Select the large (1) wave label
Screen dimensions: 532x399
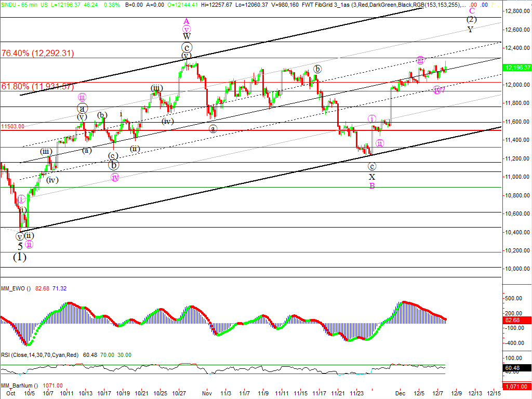coord(20,257)
